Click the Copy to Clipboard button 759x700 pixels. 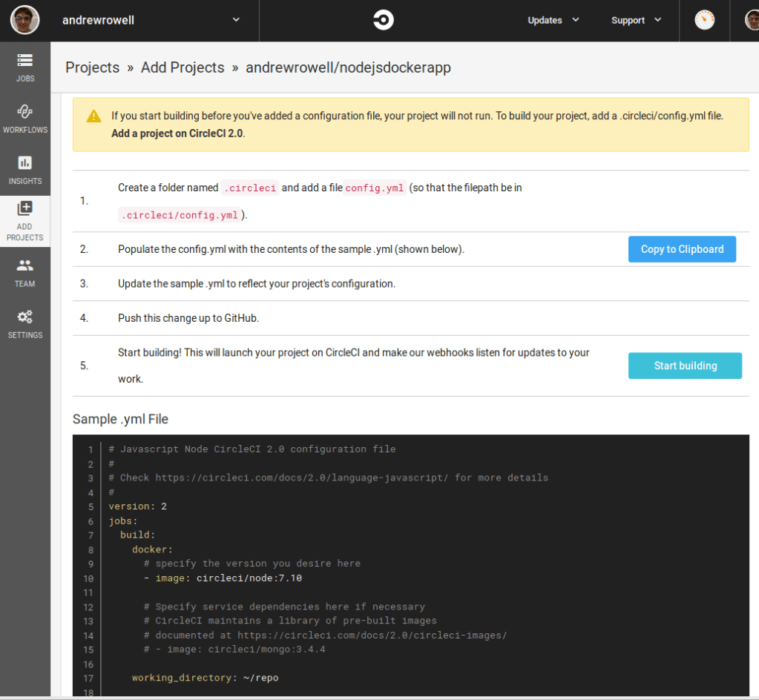pos(682,249)
